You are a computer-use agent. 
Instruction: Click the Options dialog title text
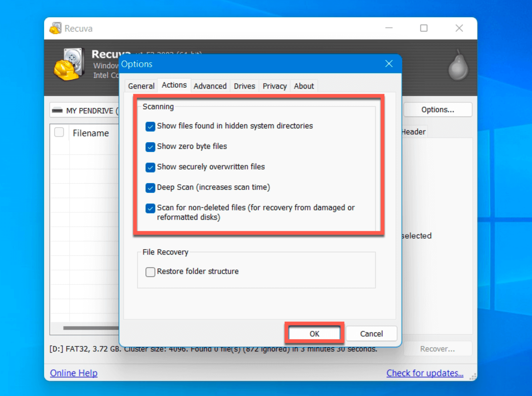(137, 64)
